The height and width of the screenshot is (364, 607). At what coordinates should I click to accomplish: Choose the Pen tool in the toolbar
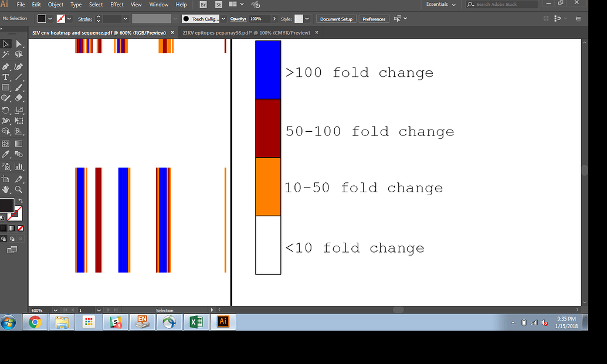pos(6,65)
